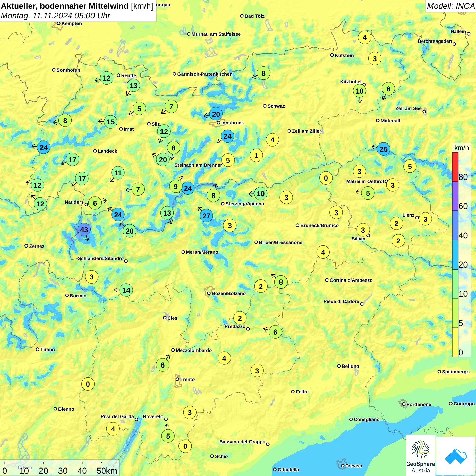Click the Trento city label
Viewport: 476px width, 476px height.
(x=187, y=379)
